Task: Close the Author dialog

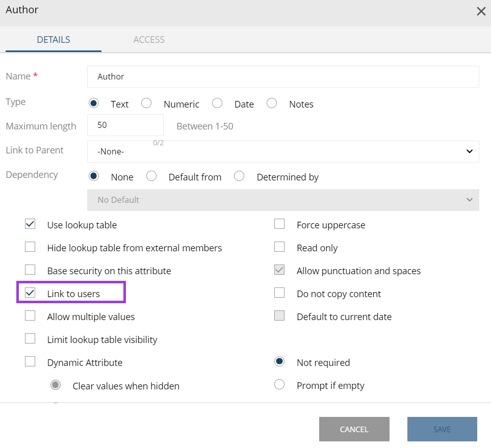Action: click(480, 11)
